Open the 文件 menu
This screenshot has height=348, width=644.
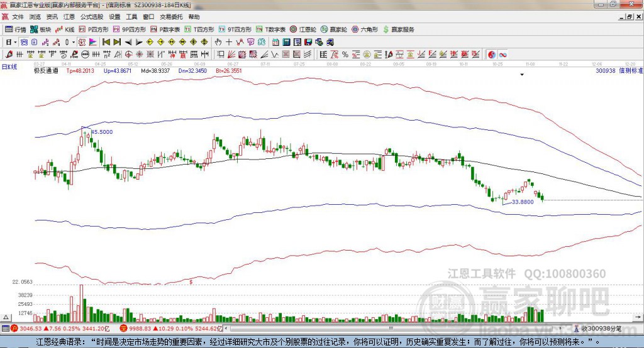point(18,17)
